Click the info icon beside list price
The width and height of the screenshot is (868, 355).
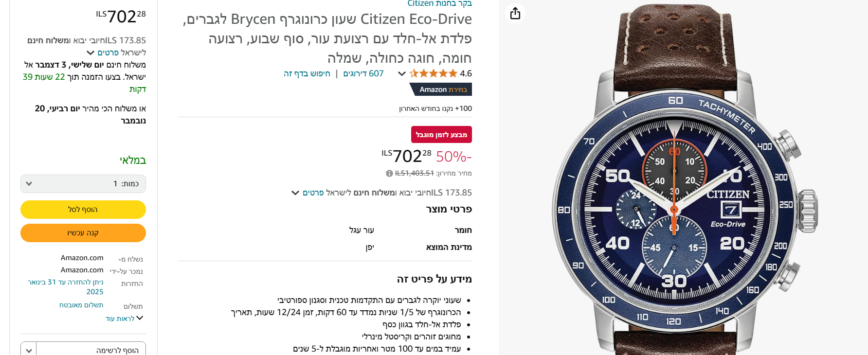tap(389, 174)
